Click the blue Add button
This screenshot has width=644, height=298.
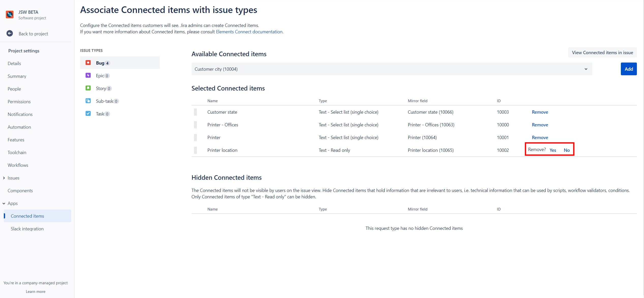click(x=628, y=69)
